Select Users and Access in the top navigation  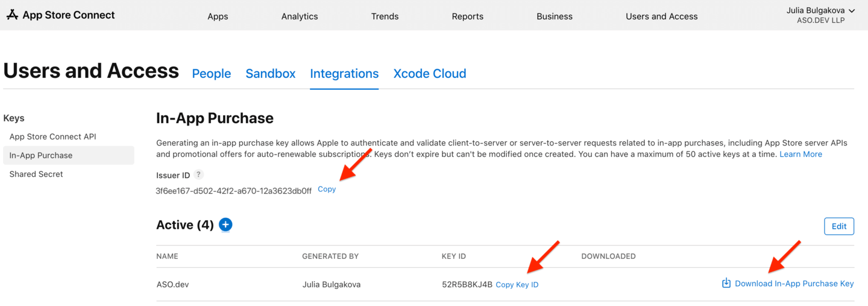pos(662,16)
